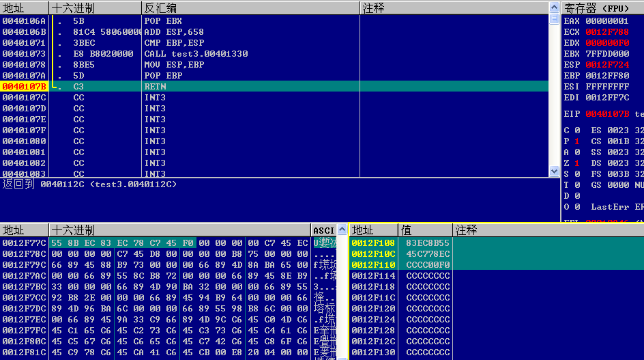Toggle the C flag value in registers
Viewport: 644px width, 360px height.
576,130
